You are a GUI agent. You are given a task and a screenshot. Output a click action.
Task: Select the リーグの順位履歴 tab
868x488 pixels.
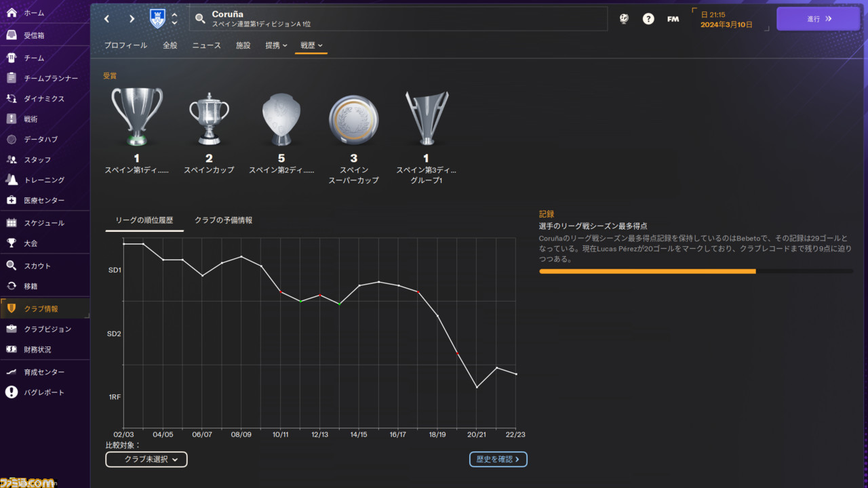[x=144, y=220]
